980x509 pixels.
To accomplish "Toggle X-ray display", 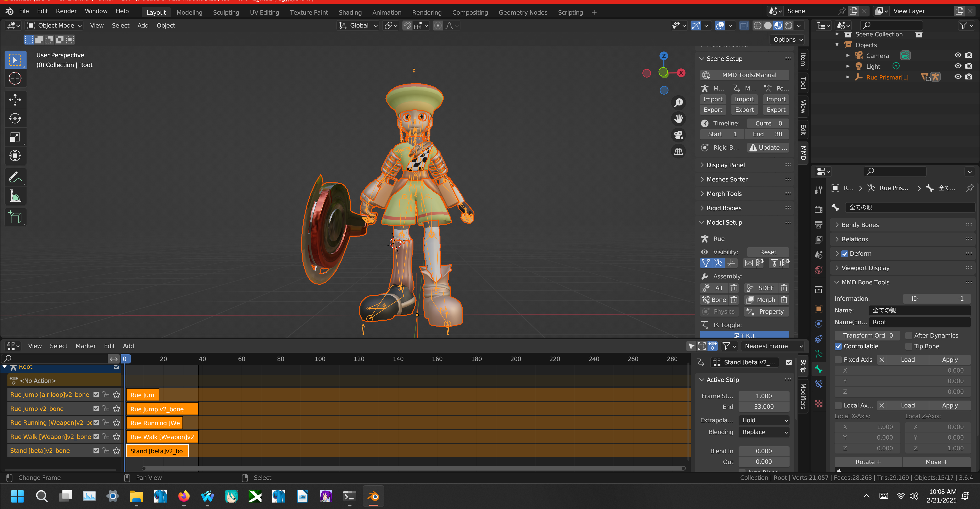I will pos(744,26).
